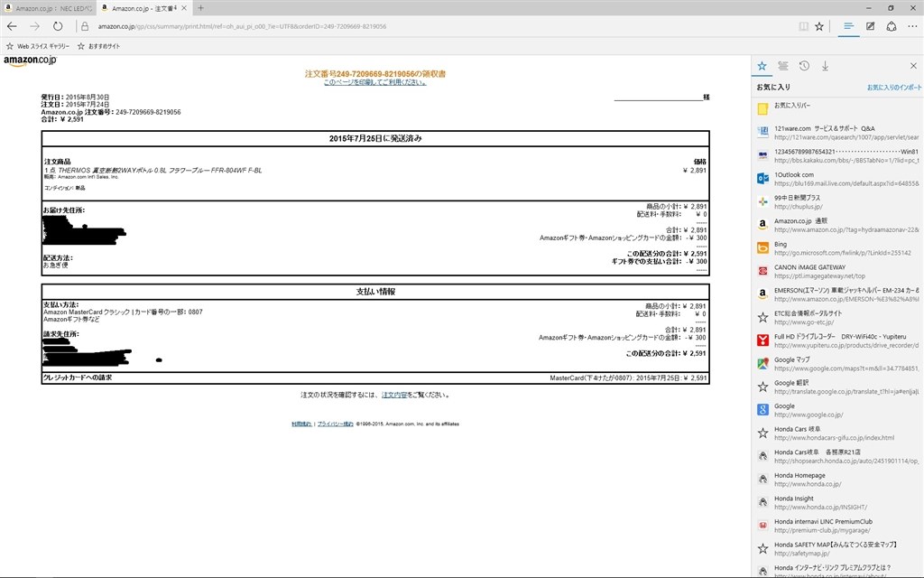924x578 pixels.
Task: Open the EMERSON 車載ジャッキヘルパー favorite
Action: click(838, 294)
